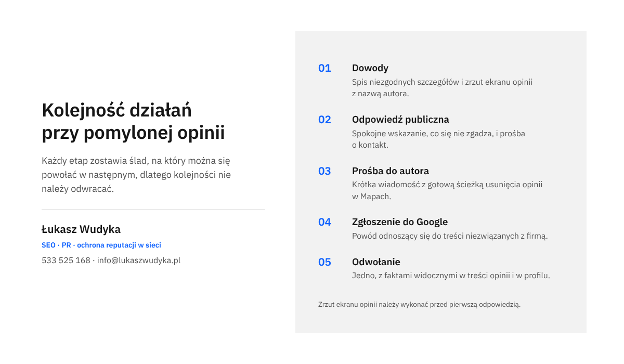Click the heading "Kolejność działań przy pomylonej opinii"
This screenshot has width=624, height=364.
click(133, 122)
